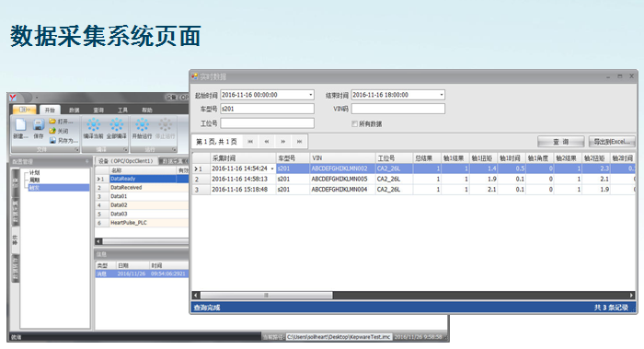The width and height of the screenshot is (644, 349).
Task: Click the 保存 (save) floppy icon
Action: pos(39,124)
